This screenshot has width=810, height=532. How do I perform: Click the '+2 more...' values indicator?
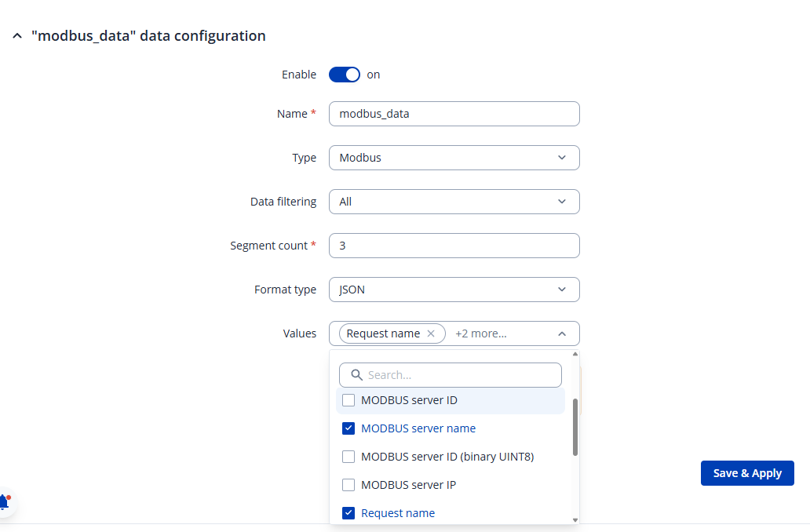pos(480,333)
